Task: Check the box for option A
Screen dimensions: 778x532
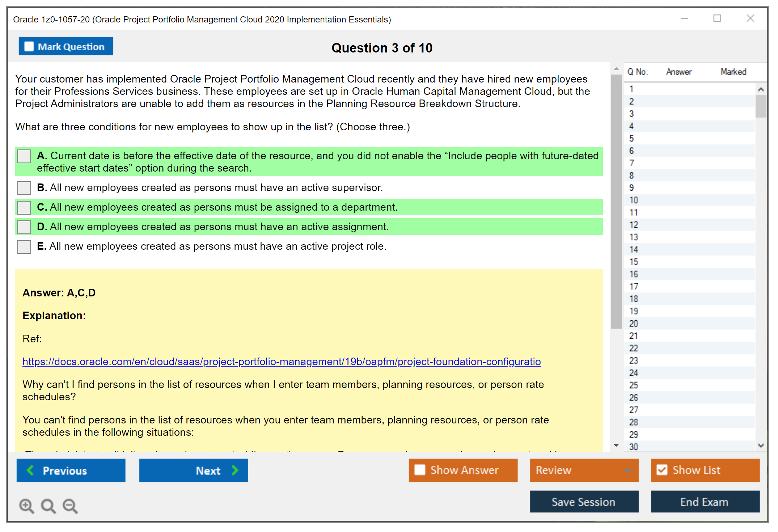Action: click(24, 156)
